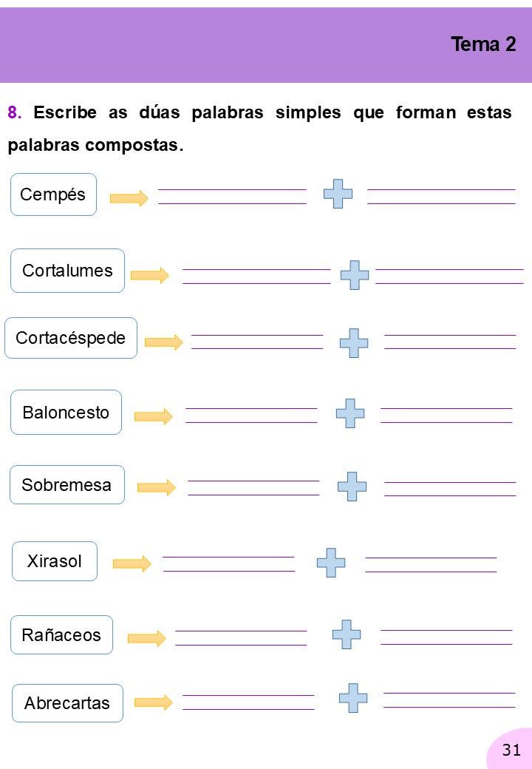Click page number 31 badge
Image resolution: width=532 pixels, height=769 pixels.
(511, 749)
